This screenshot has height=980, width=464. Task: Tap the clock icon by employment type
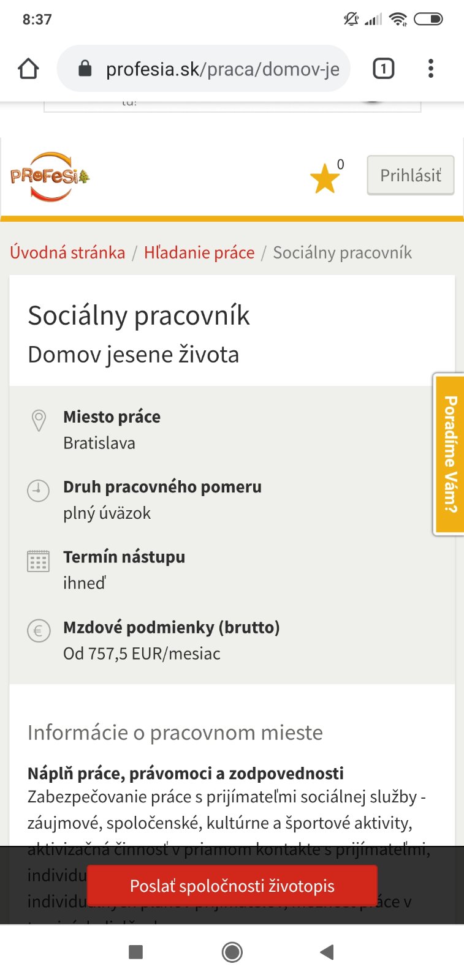click(x=38, y=491)
